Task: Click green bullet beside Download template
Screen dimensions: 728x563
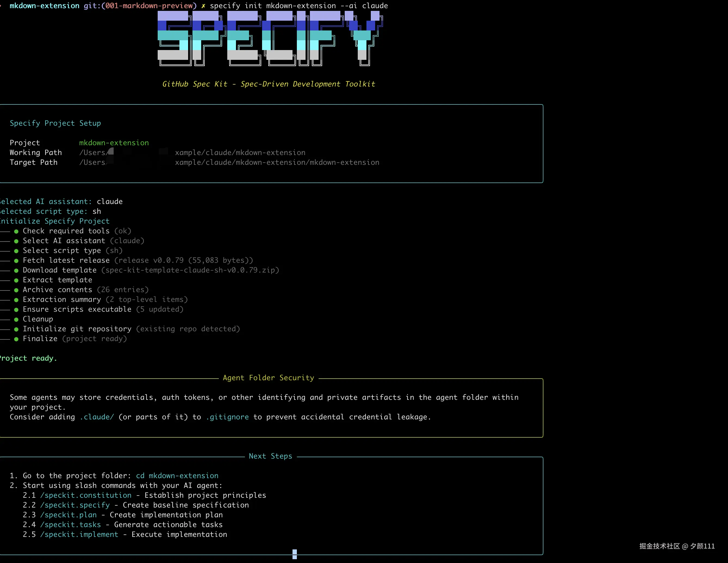Action: [16, 271]
